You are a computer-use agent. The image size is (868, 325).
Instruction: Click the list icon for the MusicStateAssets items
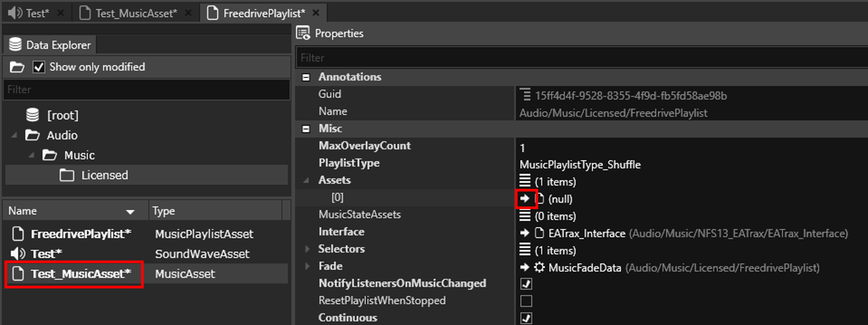(525, 215)
